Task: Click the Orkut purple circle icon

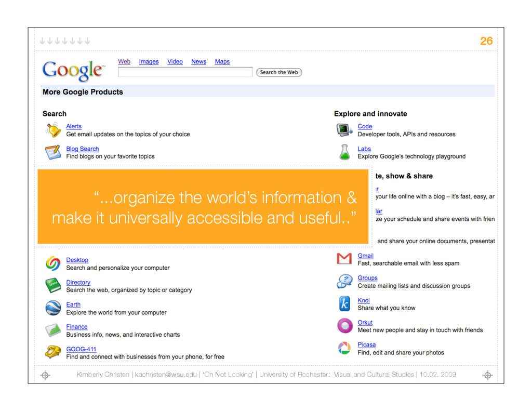Action: click(345, 326)
